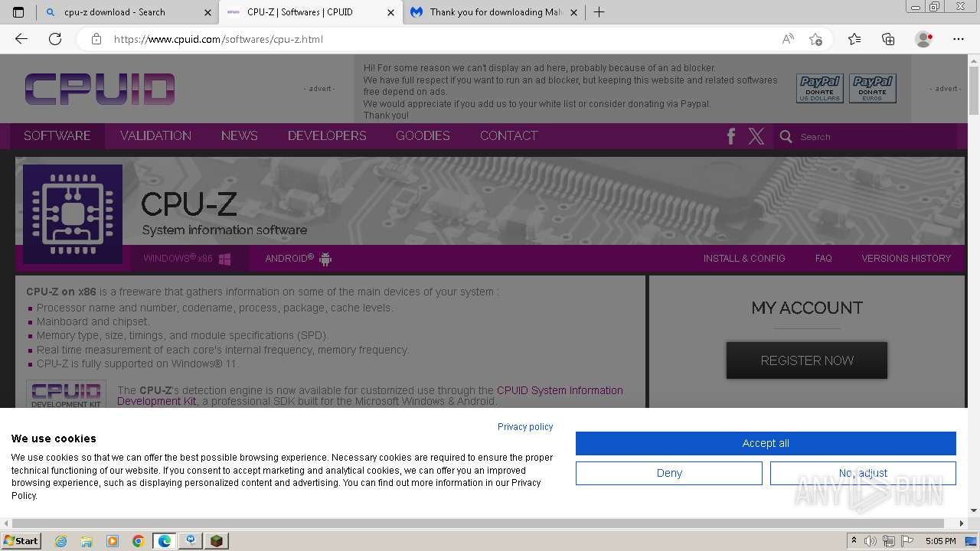980x551 pixels.
Task: Open CPUID Facebook page
Action: pos(730,136)
